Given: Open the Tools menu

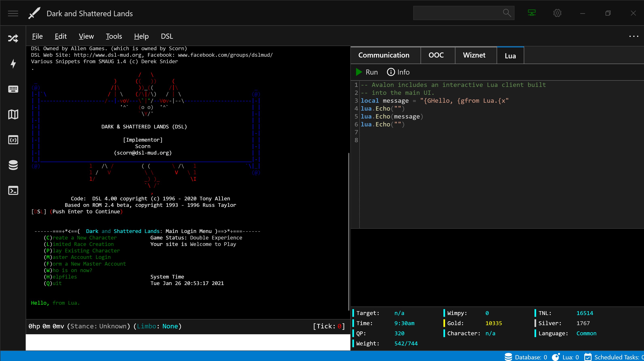Looking at the screenshot, I should pyautogui.click(x=114, y=36).
